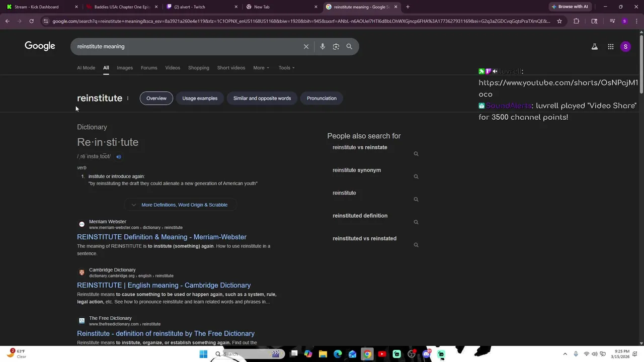Image resolution: width=644 pixels, height=362 pixels.
Task: Open the new tab plus button
Action: pyautogui.click(x=408, y=7)
